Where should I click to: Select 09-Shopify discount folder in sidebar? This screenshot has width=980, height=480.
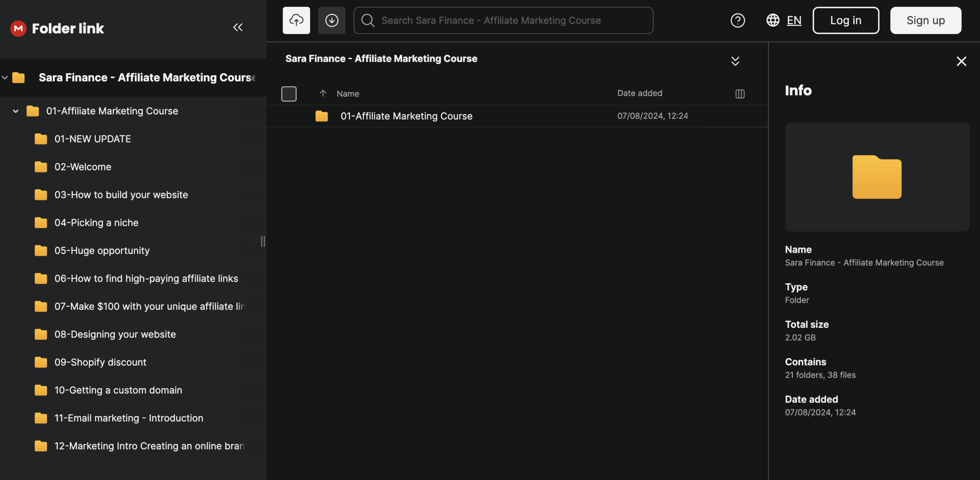tap(100, 362)
